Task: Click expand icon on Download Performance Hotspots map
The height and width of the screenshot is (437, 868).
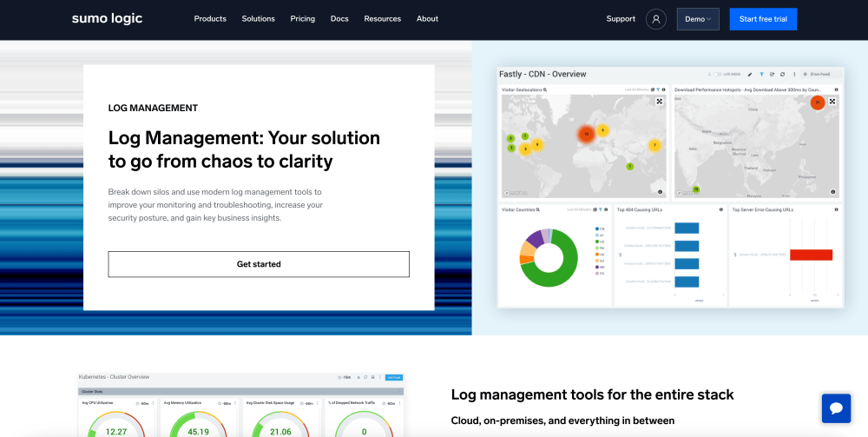Action: (832, 102)
